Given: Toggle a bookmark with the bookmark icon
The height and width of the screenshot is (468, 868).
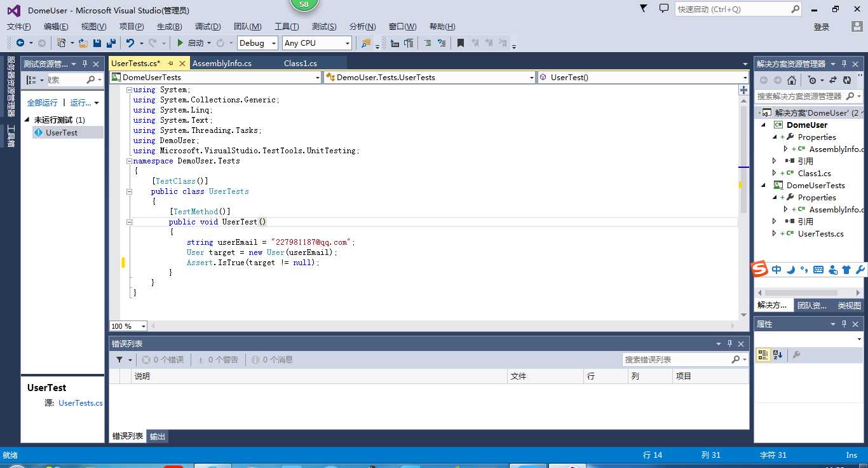Looking at the screenshot, I should point(461,43).
